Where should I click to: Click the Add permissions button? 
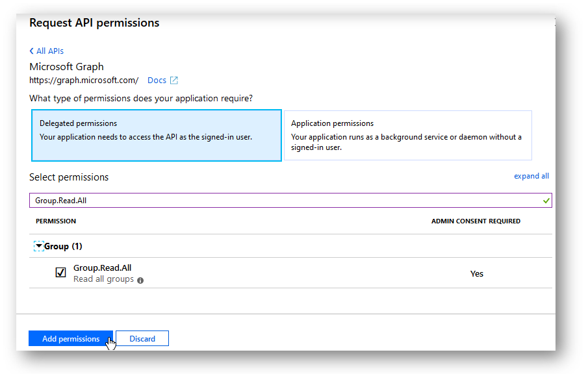click(x=71, y=339)
